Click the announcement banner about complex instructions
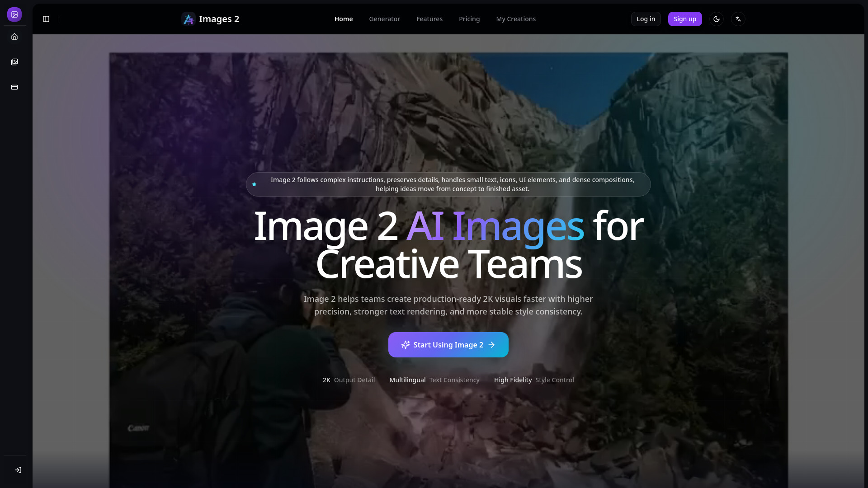This screenshot has width=868, height=488. [448, 184]
